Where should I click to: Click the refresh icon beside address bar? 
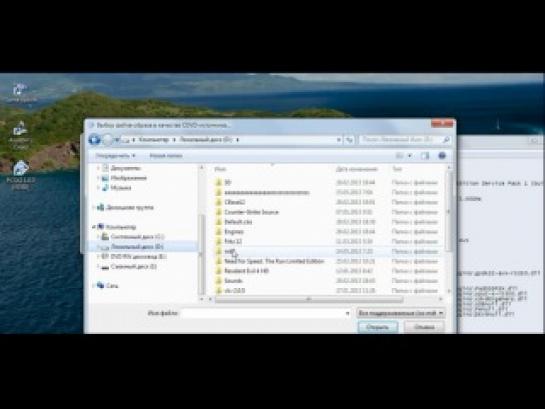[x=349, y=140]
